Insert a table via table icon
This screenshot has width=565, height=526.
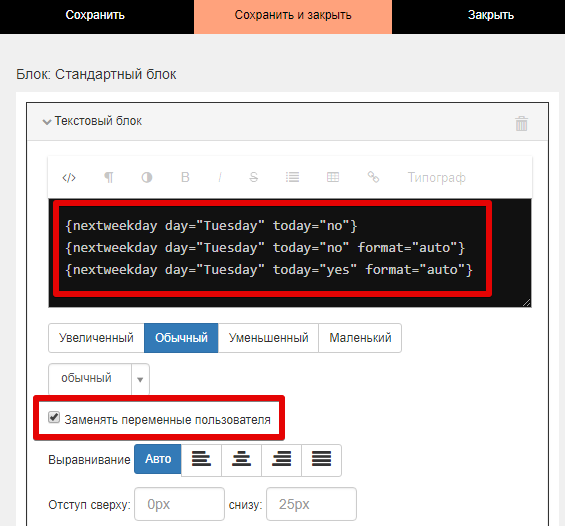(x=333, y=177)
